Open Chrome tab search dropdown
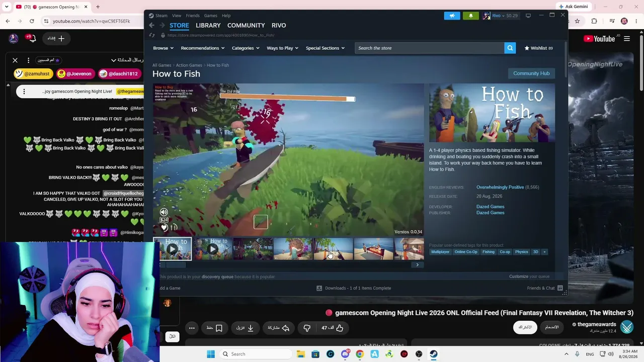 pyautogui.click(x=7, y=7)
